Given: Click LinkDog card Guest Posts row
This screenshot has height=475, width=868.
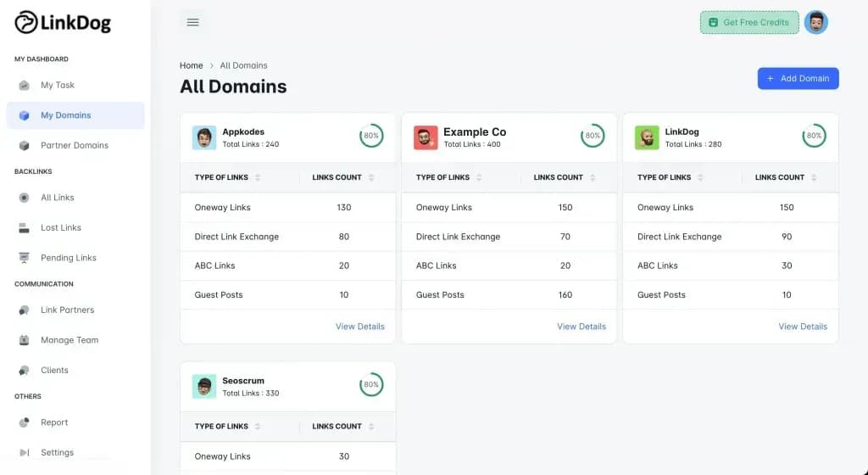Looking at the screenshot, I should (731, 295).
